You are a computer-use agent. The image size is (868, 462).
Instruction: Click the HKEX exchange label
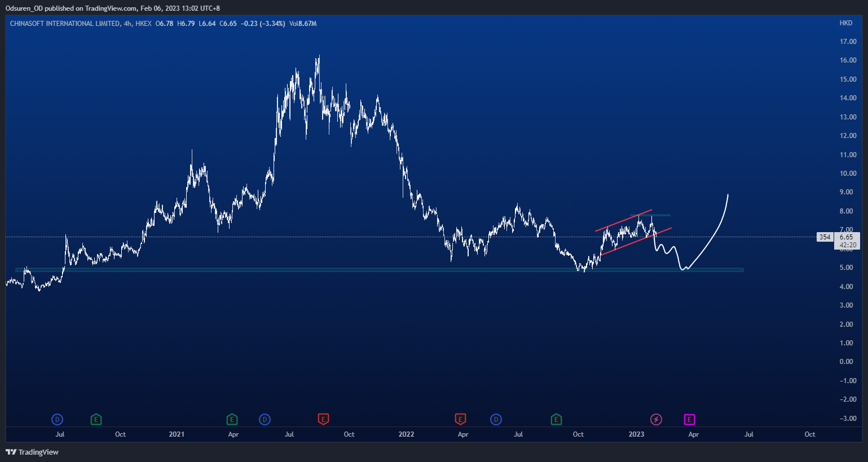point(143,24)
